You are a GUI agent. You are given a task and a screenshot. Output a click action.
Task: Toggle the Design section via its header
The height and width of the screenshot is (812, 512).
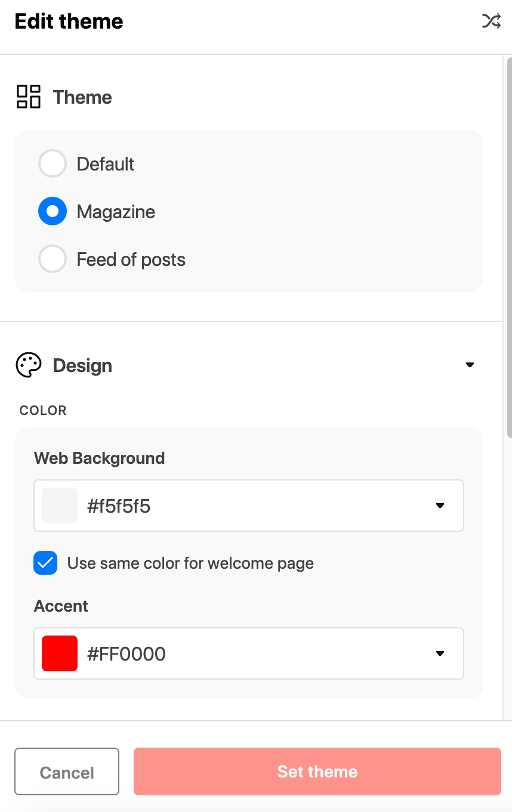tap(82, 364)
